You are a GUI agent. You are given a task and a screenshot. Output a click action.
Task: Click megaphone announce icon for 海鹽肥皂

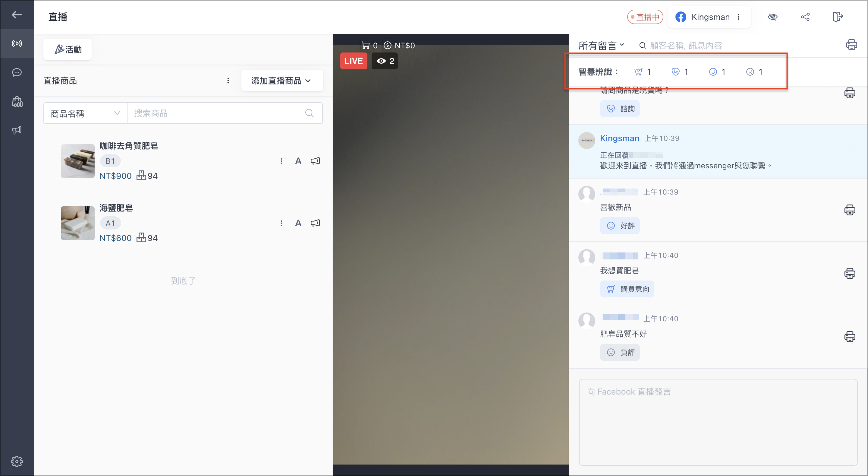(315, 223)
